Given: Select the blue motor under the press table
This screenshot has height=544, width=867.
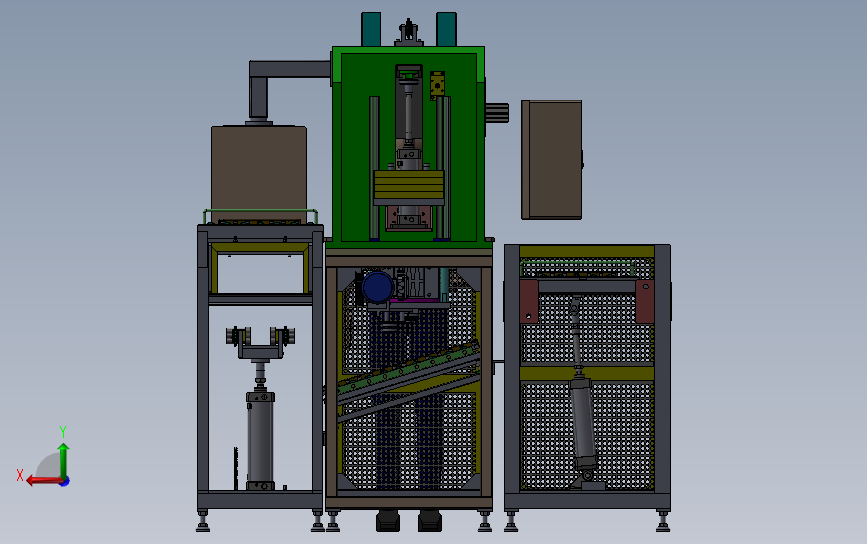Looking at the screenshot, I should point(377,286).
